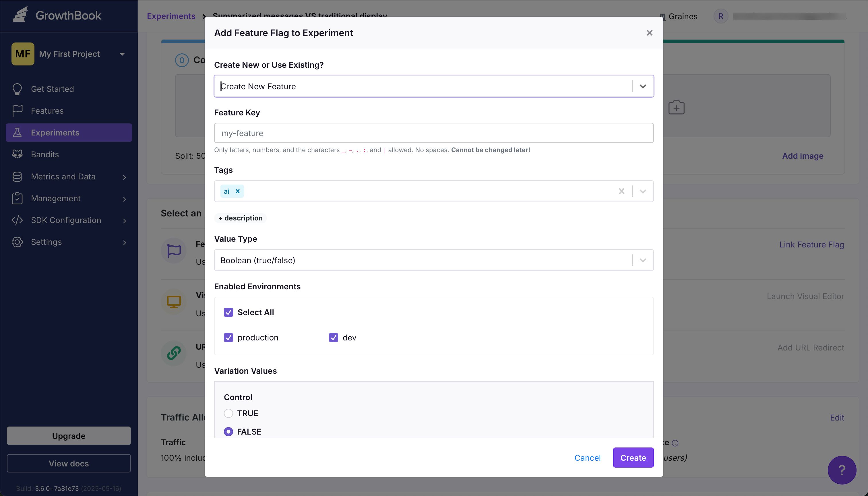Click Launch Visual Editor link
Image resolution: width=868 pixels, height=496 pixels.
(805, 296)
